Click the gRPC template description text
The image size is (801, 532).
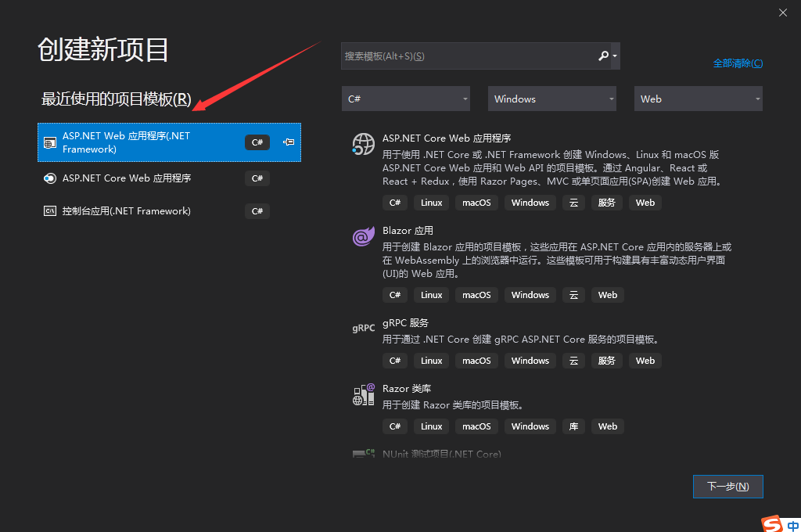pyautogui.click(x=522, y=340)
